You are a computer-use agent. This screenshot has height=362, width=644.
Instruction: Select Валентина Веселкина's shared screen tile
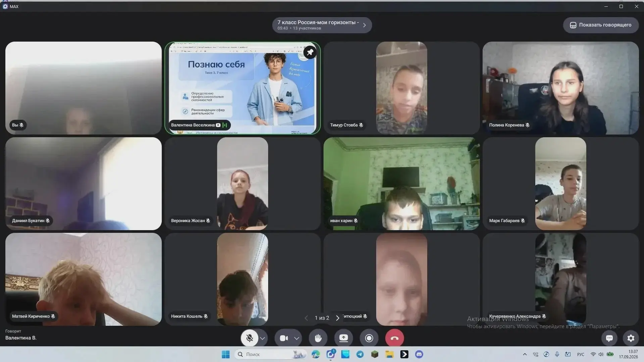(242, 88)
